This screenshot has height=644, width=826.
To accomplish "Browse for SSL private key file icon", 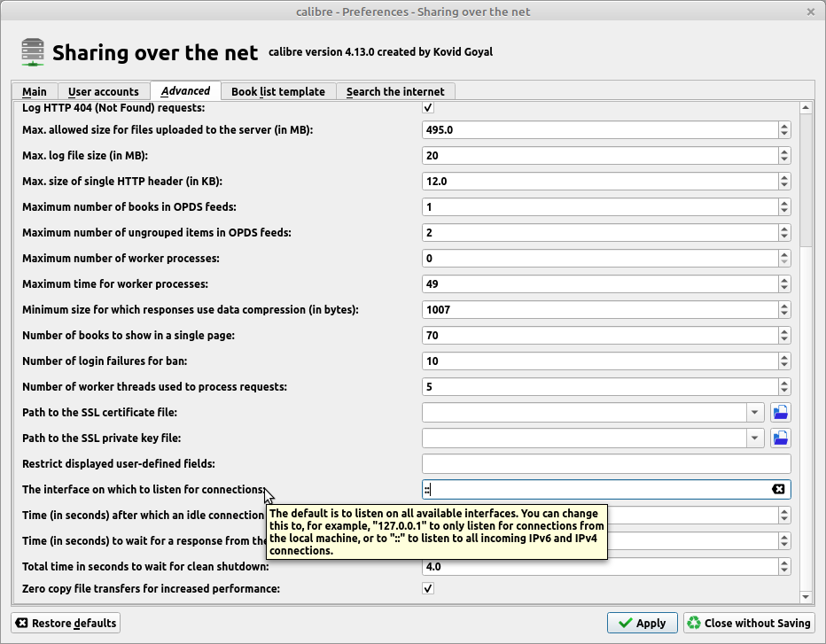I will (780, 438).
